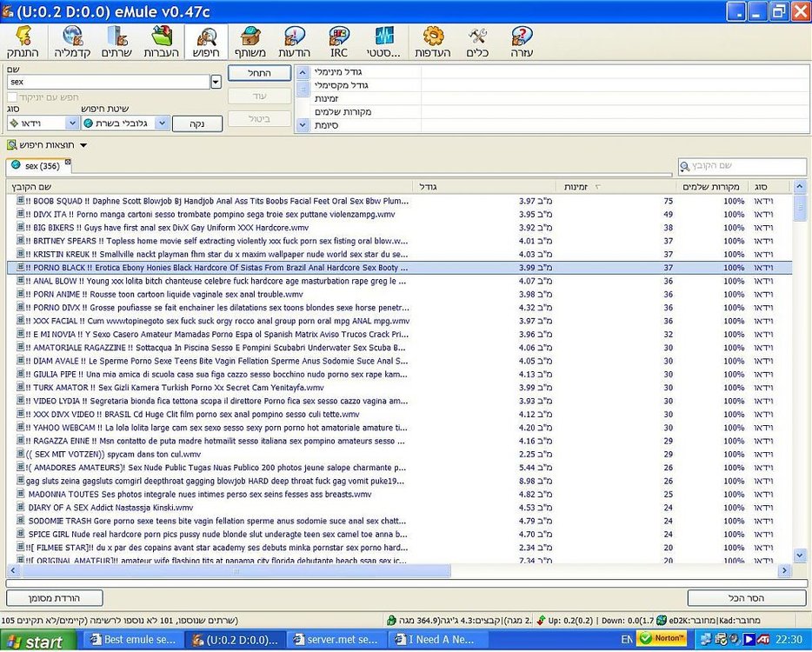Toggle the Unicode search checkbox
The image size is (812, 652).
(x=12, y=97)
